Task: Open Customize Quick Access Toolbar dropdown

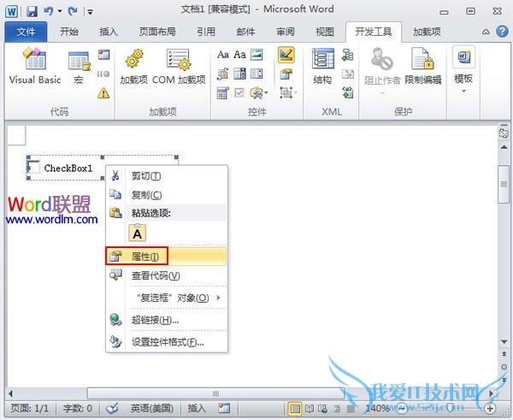Action: click(x=90, y=12)
